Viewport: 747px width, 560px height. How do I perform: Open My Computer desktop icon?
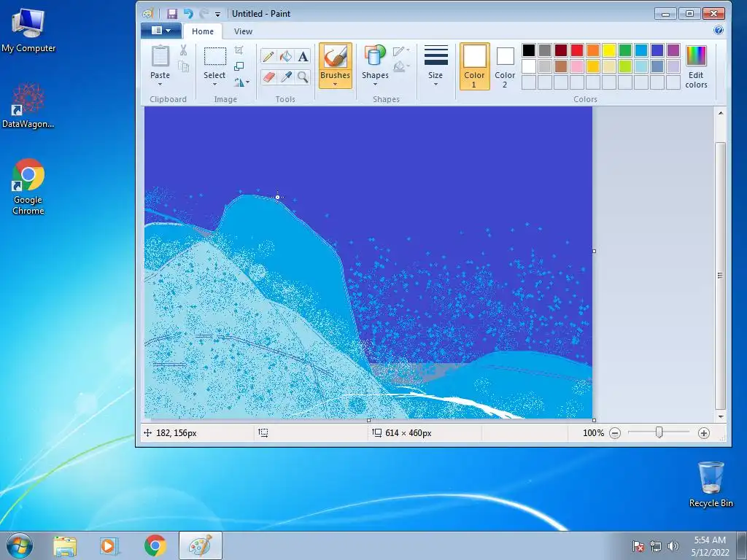coord(28,31)
